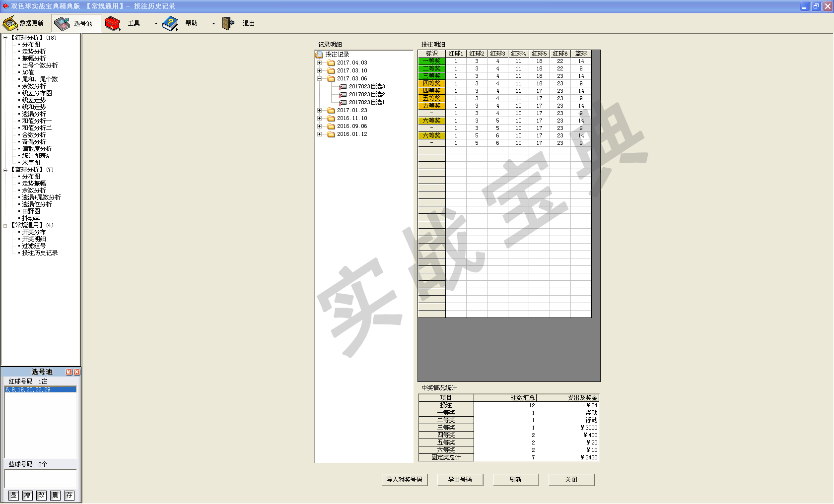Open 走势分析 under 红球分析

point(34,52)
